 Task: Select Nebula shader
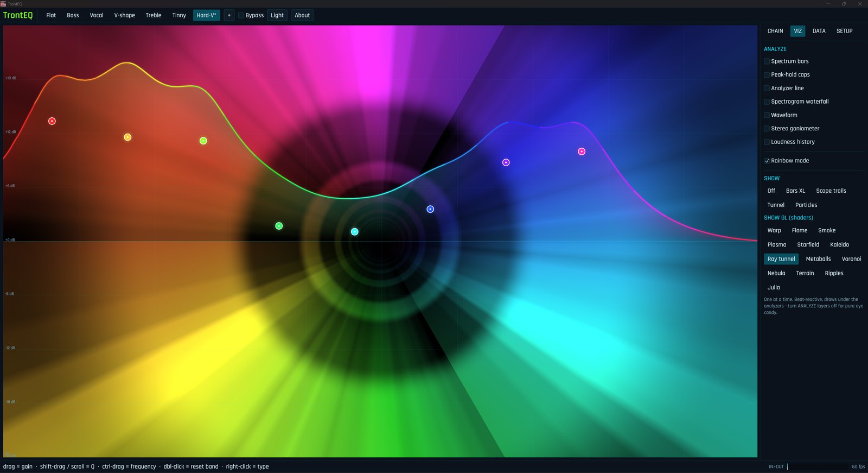pos(776,273)
